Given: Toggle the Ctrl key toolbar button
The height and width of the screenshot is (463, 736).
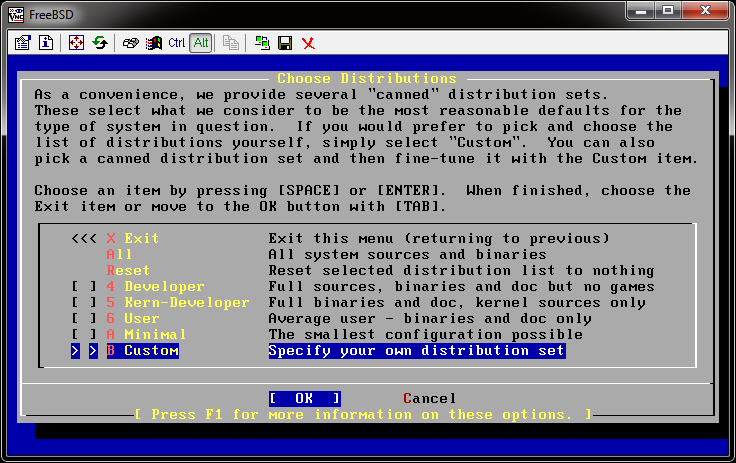Looking at the screenshot, I should pos(177,43).
